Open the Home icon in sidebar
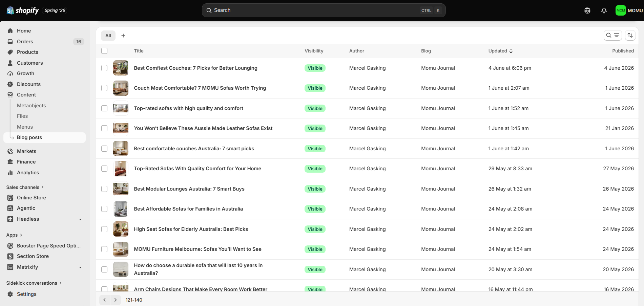This screenshot has width=644, height=306. 10,31
